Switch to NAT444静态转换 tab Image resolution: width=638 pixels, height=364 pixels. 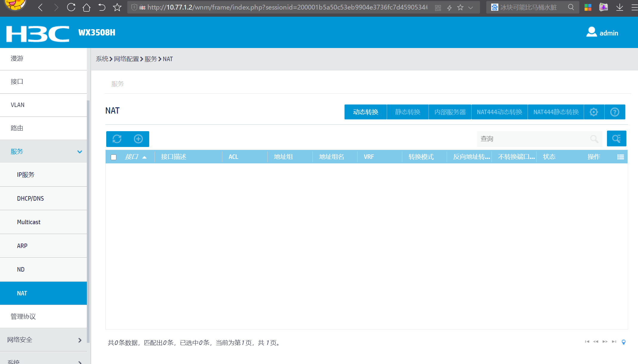pos(556,112)
